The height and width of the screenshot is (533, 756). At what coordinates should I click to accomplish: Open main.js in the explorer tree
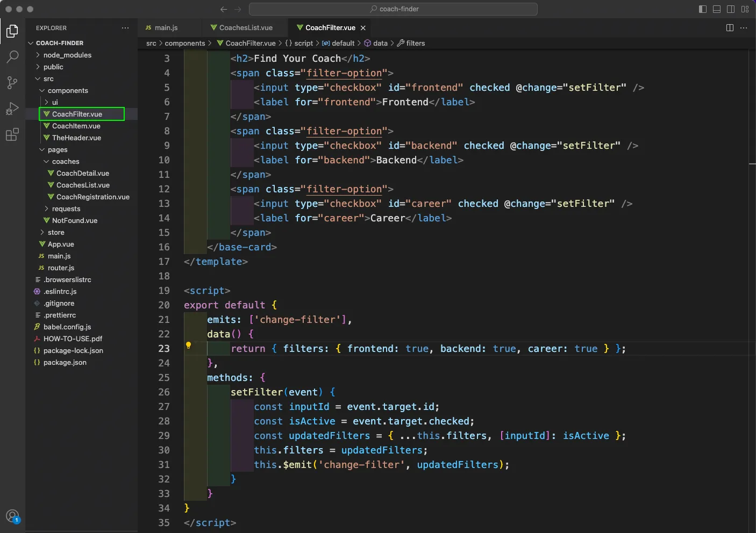(59, 256)
